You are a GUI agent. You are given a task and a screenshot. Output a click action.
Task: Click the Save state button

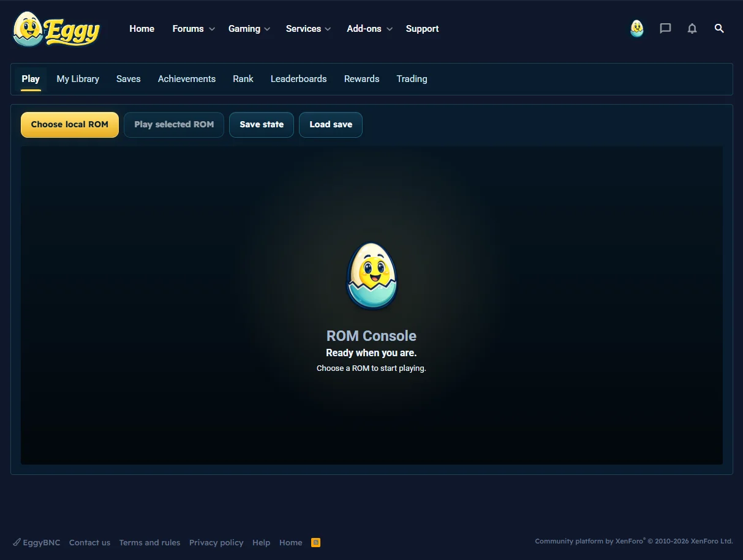pyautogui.click(x=262, y=125)
